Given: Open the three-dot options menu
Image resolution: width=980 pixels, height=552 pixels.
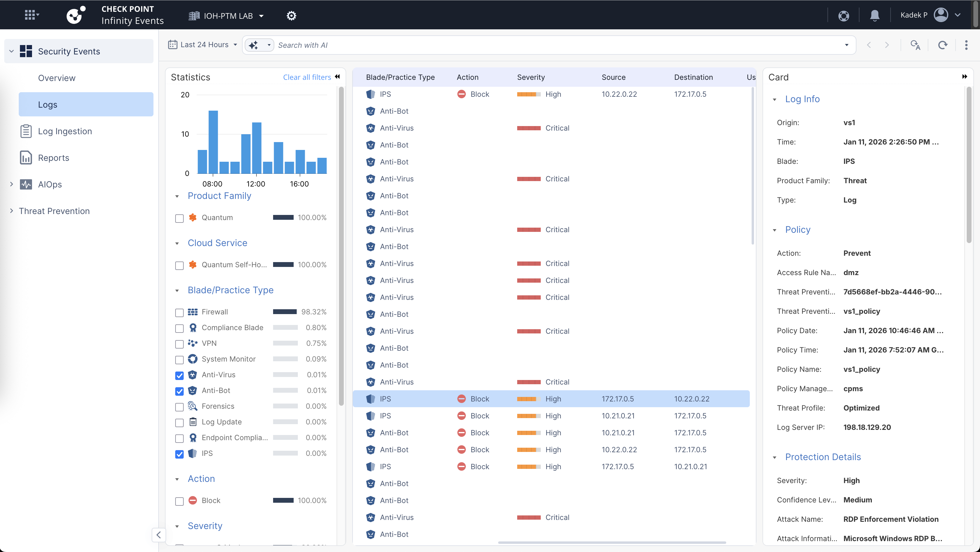Looking at the screenshot, I should (966, 45).
